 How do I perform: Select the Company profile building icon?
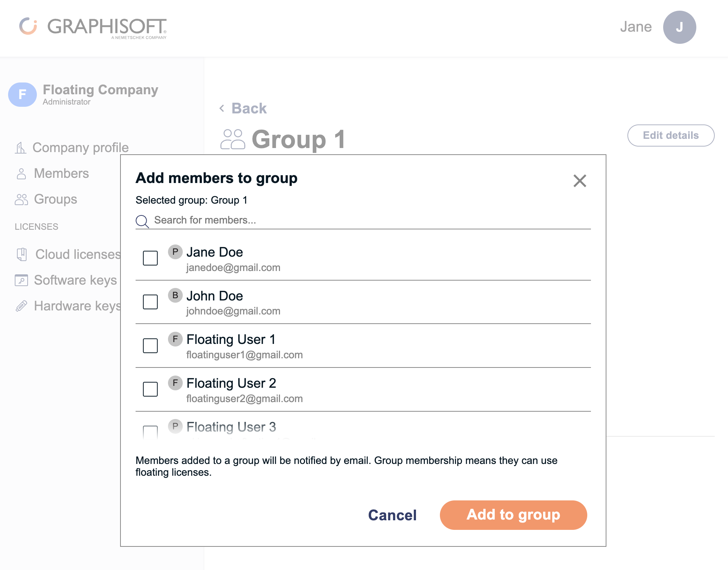[x=21, y=147]
